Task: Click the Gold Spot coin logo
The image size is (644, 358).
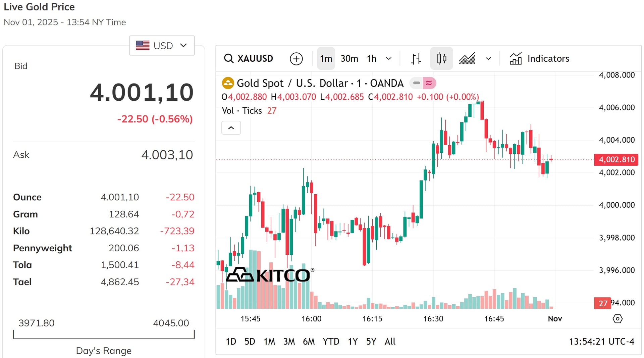Action: [228, 83]
